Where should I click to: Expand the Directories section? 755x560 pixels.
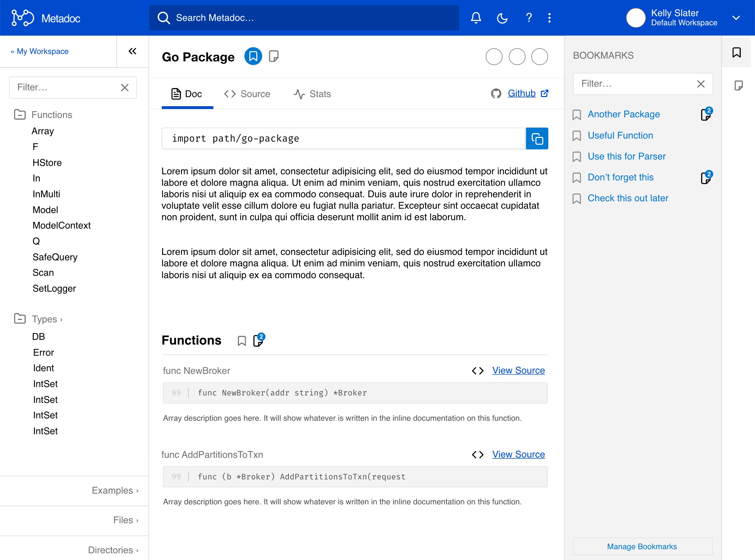coord(113,550)
